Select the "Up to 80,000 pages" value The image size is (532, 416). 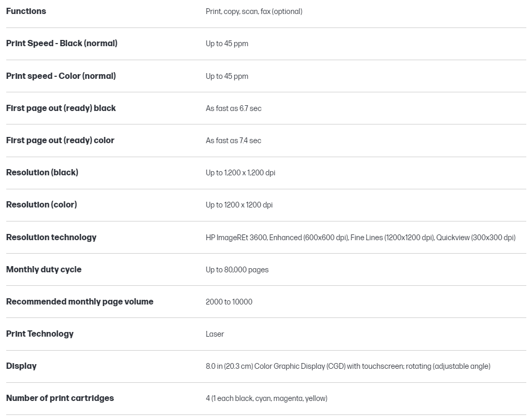pyautogui.click(x=237, y=270)
